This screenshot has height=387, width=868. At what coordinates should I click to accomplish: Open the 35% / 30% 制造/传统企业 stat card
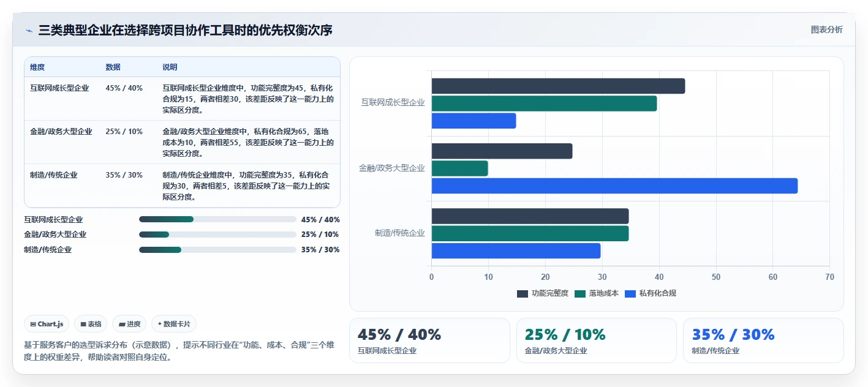click(763, 340)
